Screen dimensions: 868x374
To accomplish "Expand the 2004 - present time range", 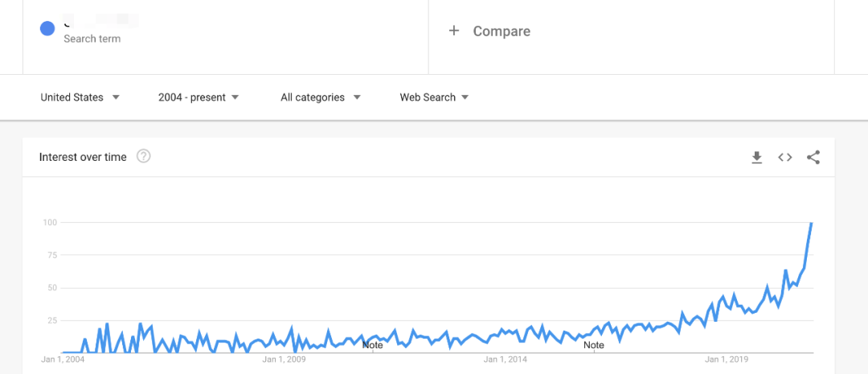I will pyautogui.click(x=199, y=97).
